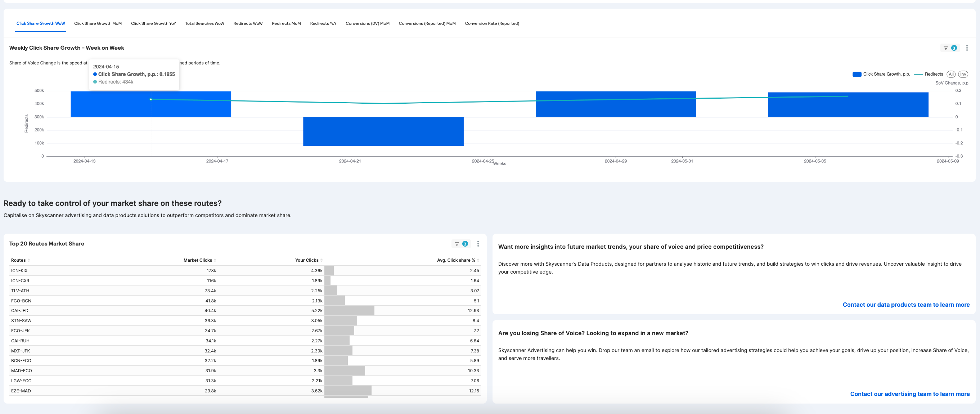Click the info icon on Top 20 Routes header
Image resolution: width=980 pixels, height=414 pixels.
click(x=466, y=244)
